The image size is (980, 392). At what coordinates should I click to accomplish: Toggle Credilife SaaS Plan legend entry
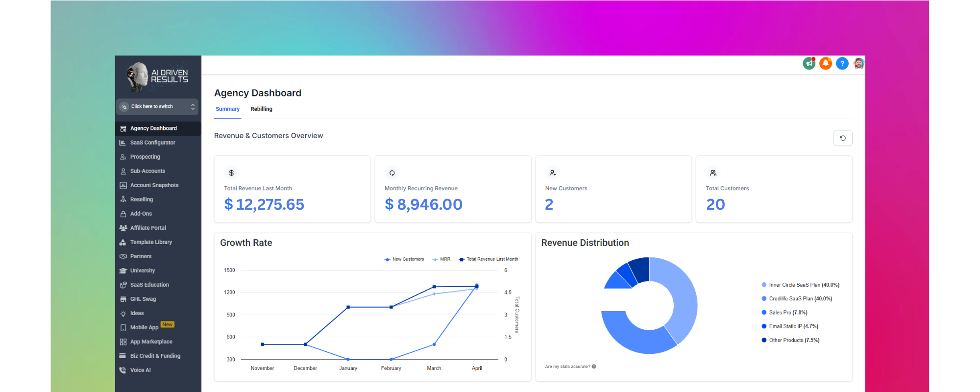[x=797, y=298]
